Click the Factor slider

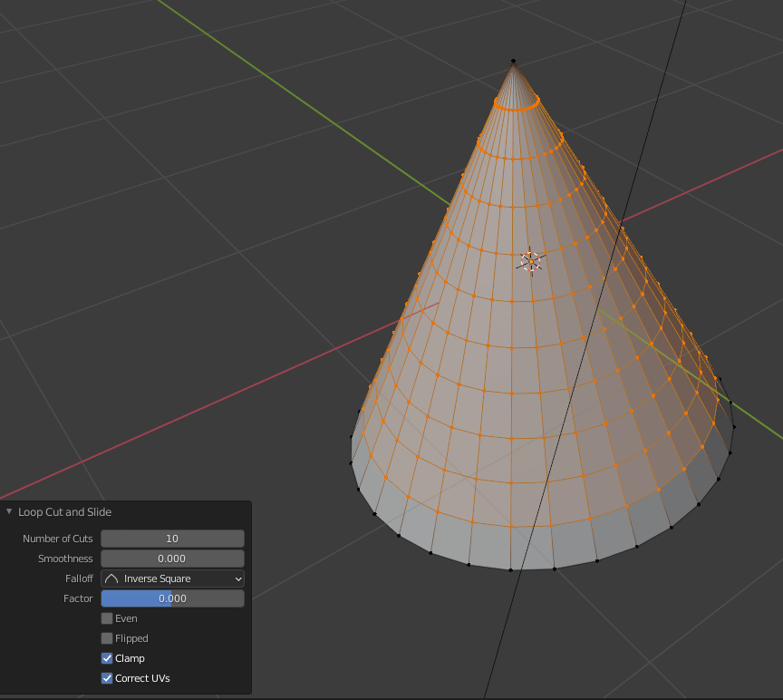click(172, 598)
